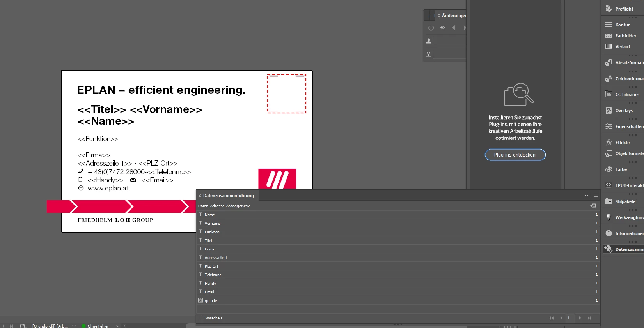Image resolution: width=644 pixels, height=328 pixels.
Task: Open the Farbe panel
Action: tap(623, 169)
